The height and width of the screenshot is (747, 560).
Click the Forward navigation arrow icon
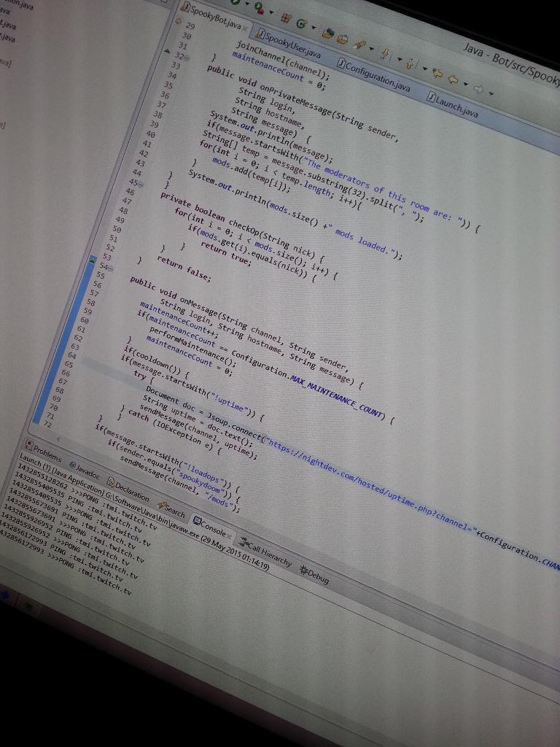[x=478, y=89]
